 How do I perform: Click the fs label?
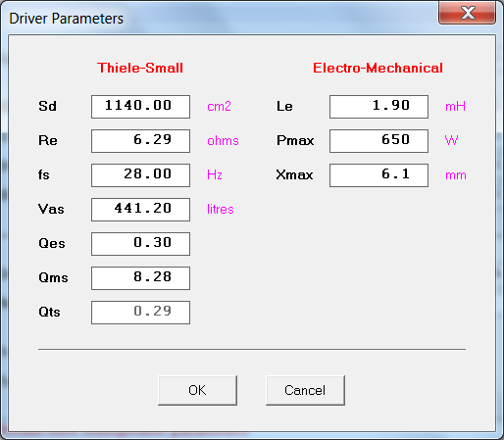tap(44, 174)
